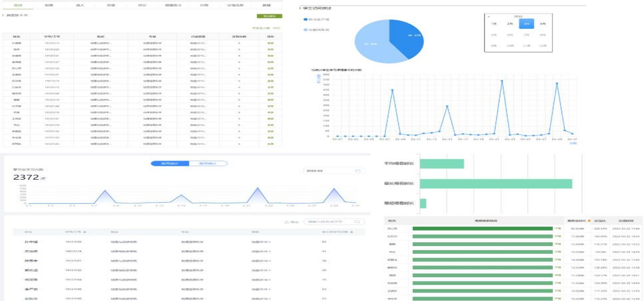Click the orange sort arrow by 观看总时长
Image resolution: width=644 pixels, height=301 pixels.
pyautogui.click(x=589, y=221)
